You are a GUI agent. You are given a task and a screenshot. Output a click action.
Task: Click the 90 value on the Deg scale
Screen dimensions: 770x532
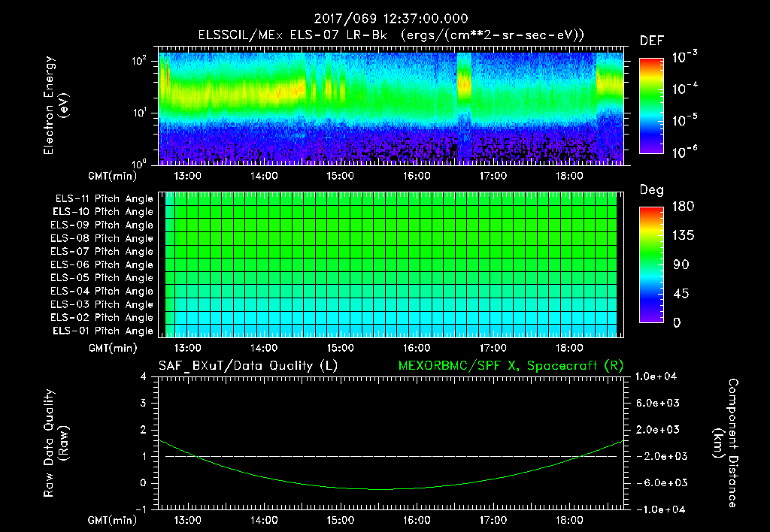(x=681, y=265)
